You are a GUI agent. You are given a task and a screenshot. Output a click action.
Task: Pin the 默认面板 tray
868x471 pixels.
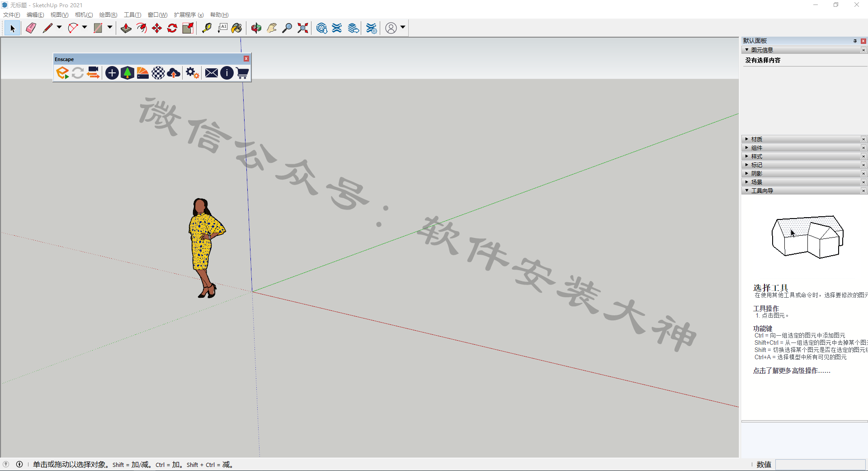(x=855, y=41)
